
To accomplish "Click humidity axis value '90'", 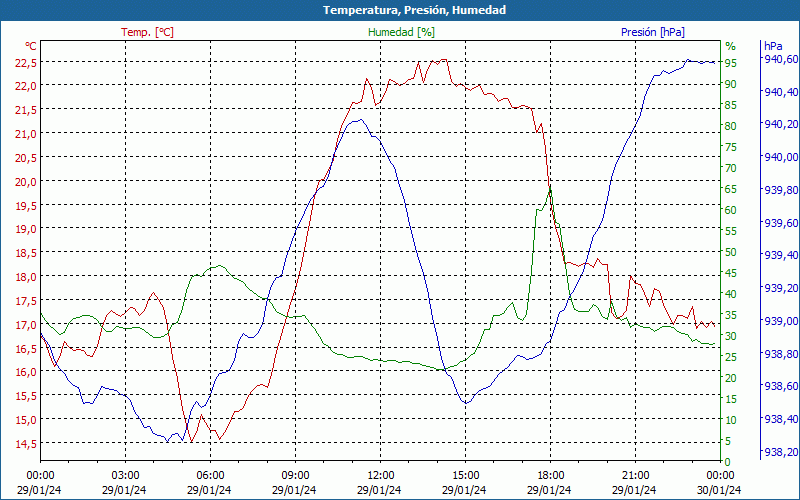I will click(x=731, y=84).
